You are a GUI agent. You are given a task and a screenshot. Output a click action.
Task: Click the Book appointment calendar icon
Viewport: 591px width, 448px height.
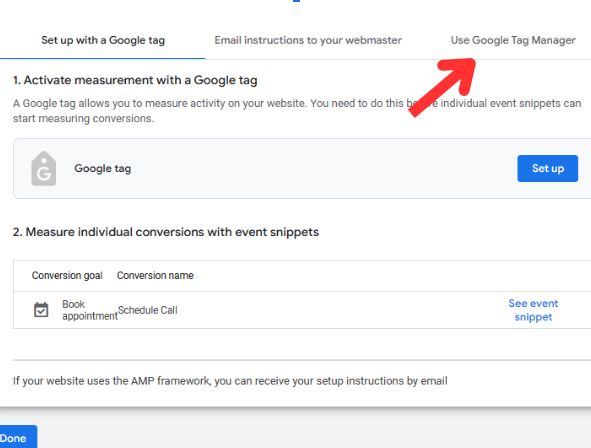point(41,310)
